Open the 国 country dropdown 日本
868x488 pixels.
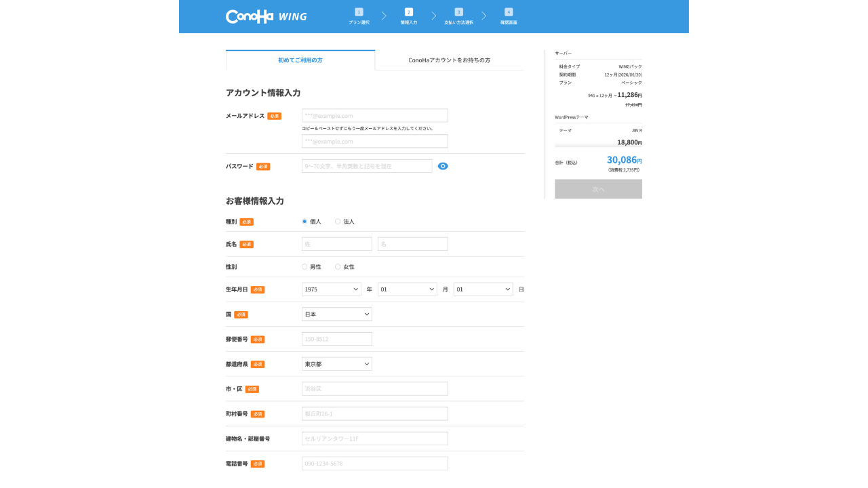point(337,314)
